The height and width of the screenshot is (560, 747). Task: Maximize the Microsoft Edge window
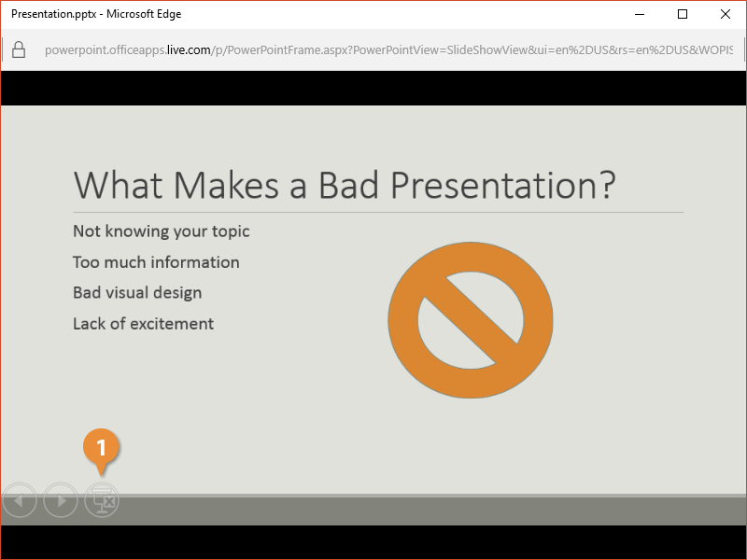tap(683, 14)
